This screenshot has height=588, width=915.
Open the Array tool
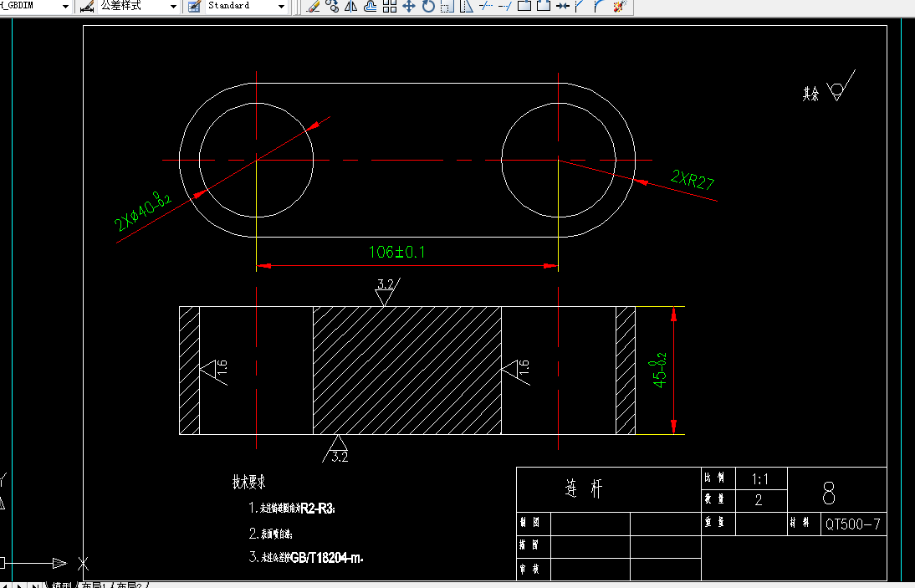pyautogui.click(x=390, y=7)
